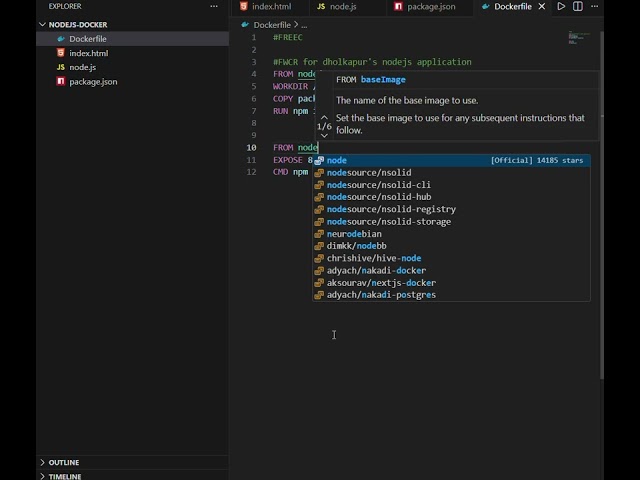The image size is (640, 480).
Task: Click the Docker whale icon beside Dockerfile
Action: (61, 39)
